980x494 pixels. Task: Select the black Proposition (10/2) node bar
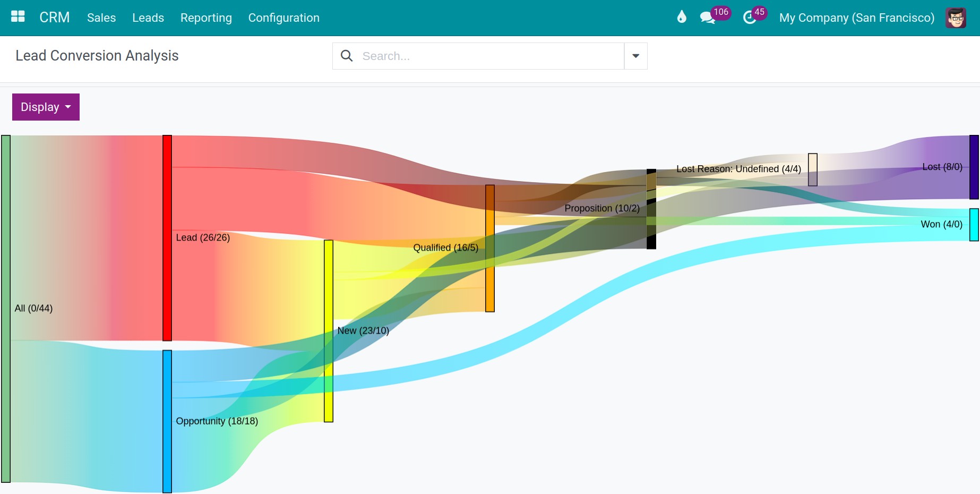click(x=651, y=209)
